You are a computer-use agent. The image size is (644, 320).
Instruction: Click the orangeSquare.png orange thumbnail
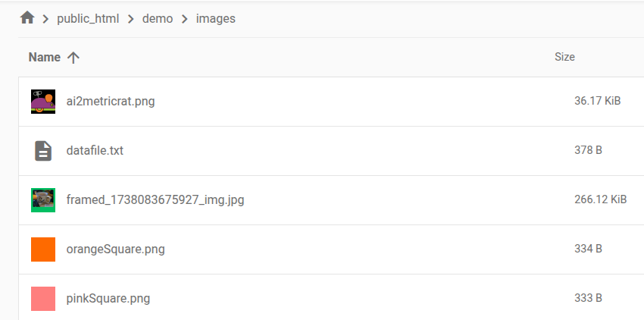pyautogui.click(x=43, y=249)
